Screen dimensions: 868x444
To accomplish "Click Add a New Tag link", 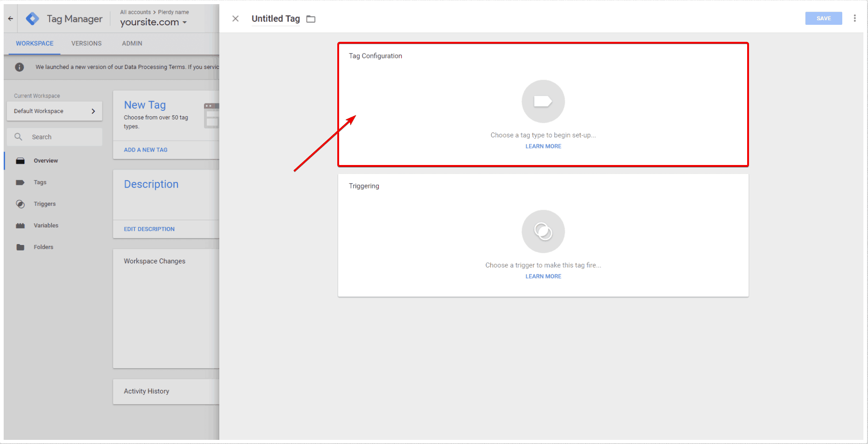I will pos(146,150).
